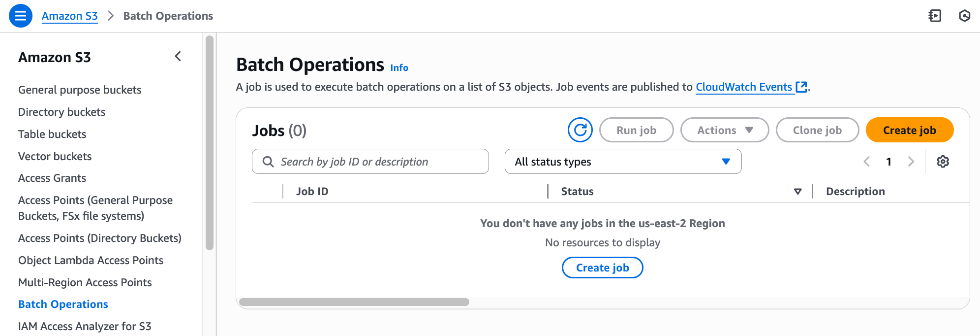The image size is (980, 336).
Task: Open the hamburger navigation menu
Action: [x=21, y=16]
